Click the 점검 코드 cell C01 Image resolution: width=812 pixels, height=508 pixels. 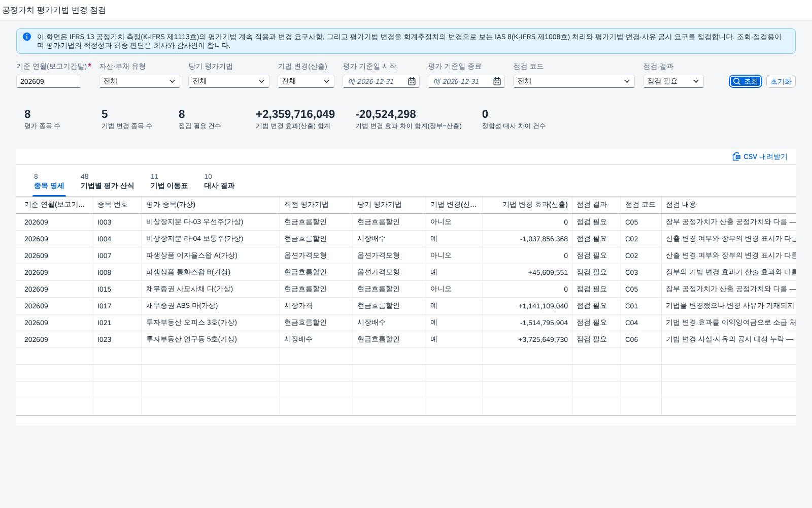[641, 306]
